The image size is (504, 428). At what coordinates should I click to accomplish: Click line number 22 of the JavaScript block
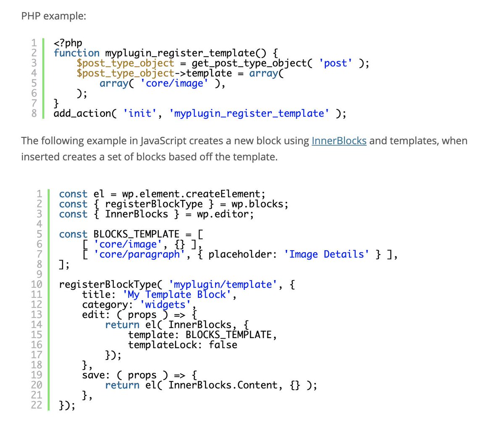[x=37, y=405]
